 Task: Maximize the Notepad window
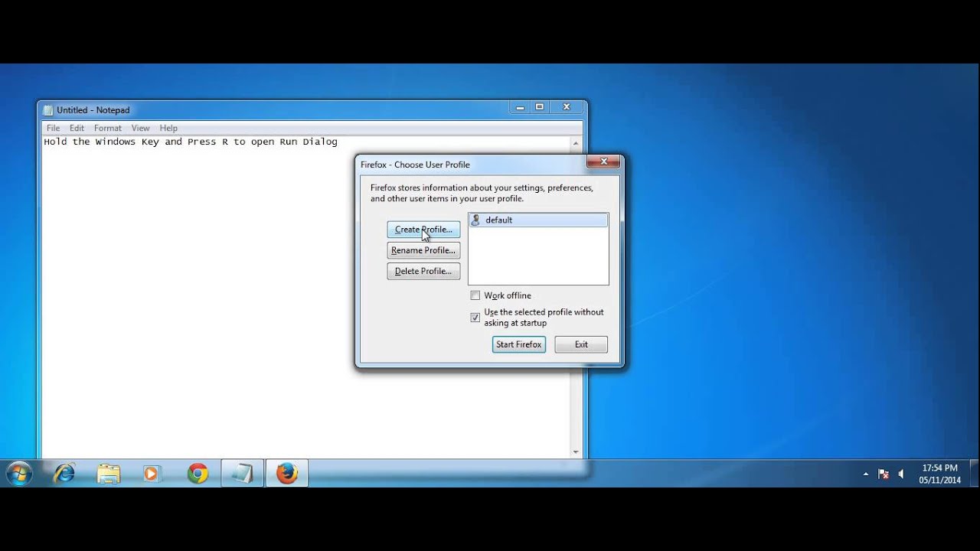[540, 107]
